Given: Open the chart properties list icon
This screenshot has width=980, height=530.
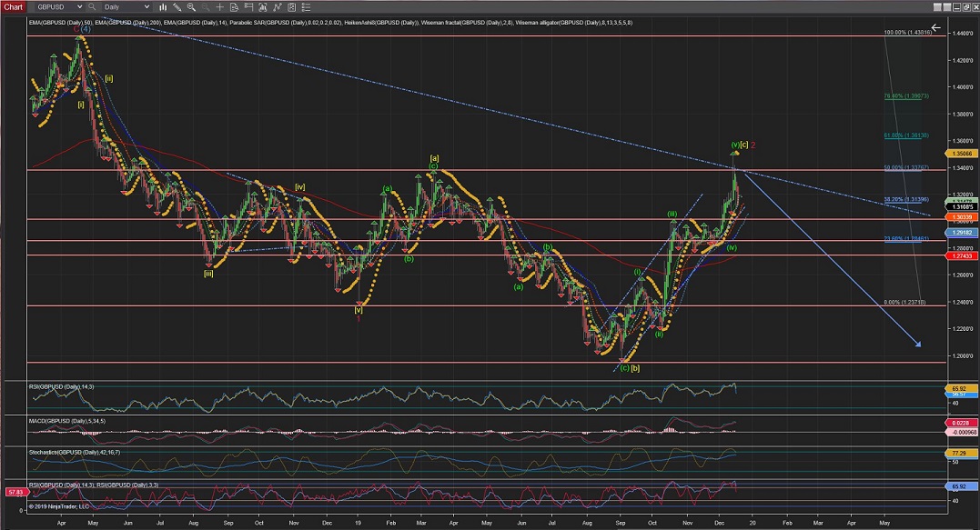Looking at the screenshot, I should 307,7.
